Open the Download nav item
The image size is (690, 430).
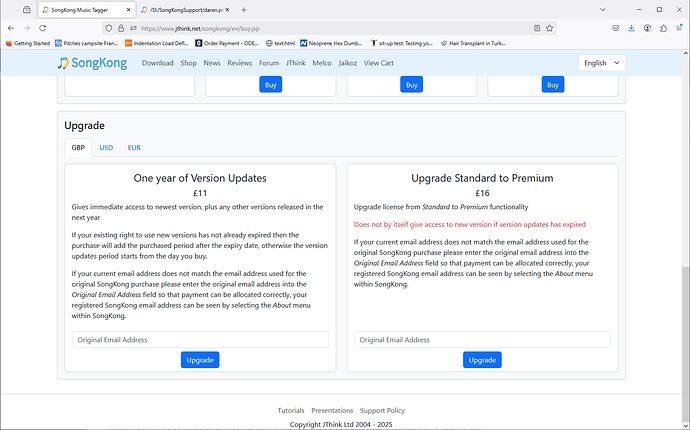(158, 63)
